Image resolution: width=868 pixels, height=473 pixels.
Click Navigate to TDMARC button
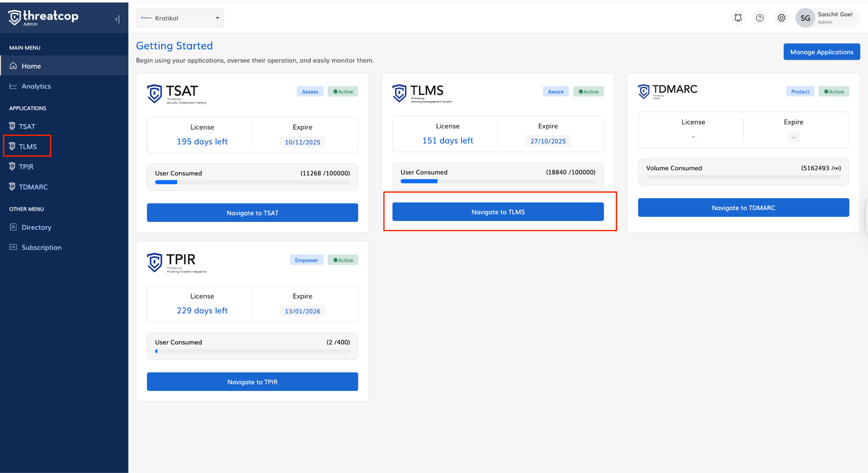743,207
